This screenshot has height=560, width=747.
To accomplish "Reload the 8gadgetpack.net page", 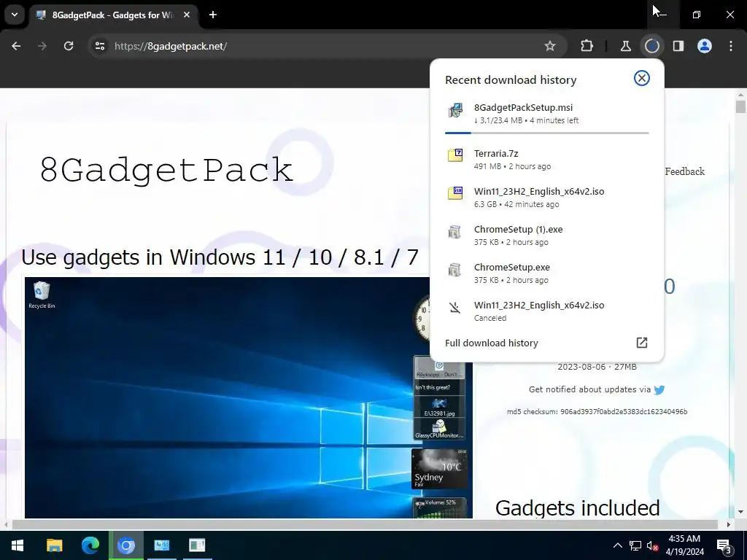I will [69, 46].
